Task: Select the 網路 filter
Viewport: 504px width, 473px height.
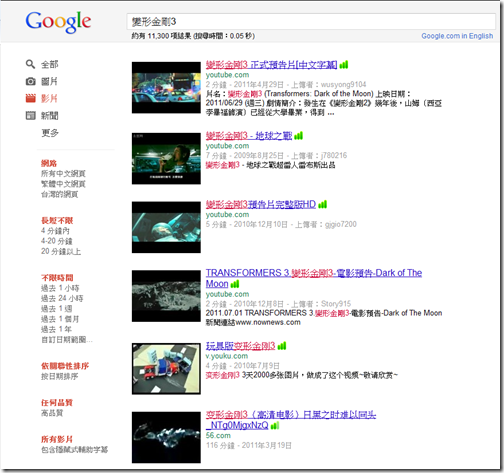Action: (x=49, y=163)
